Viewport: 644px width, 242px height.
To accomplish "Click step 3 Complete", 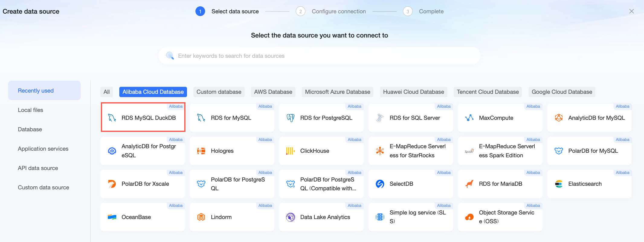I will click(423, 11).
